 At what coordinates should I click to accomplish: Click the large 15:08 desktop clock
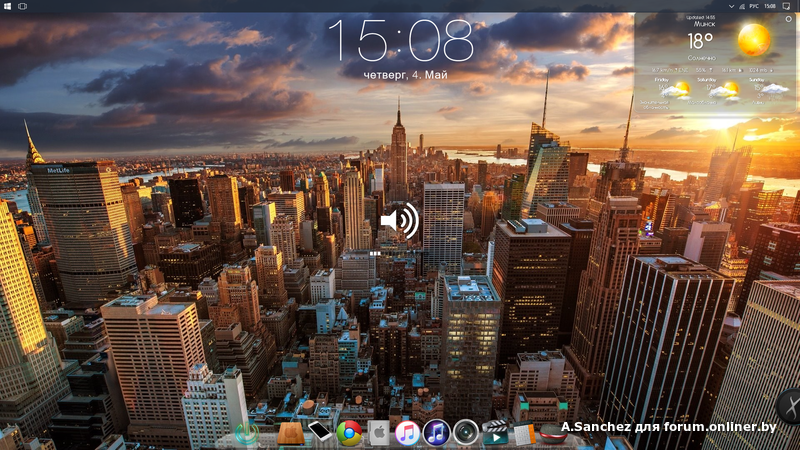(x=401, y=41)
